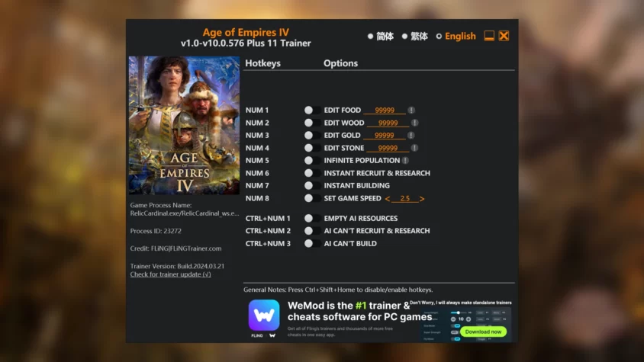The width and height of the screenshot is (644, 362).
Task: Click the game speed value field
Action: click(404, 198)
